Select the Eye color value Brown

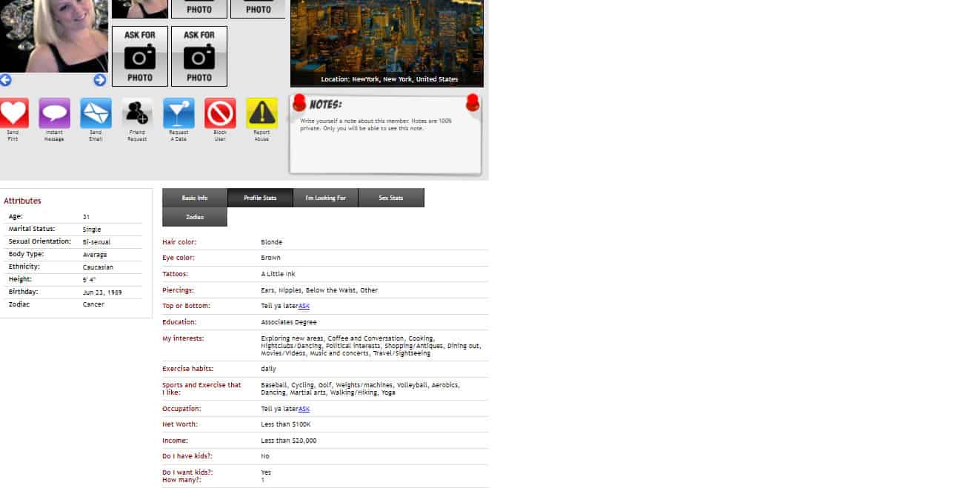[270, 258]
